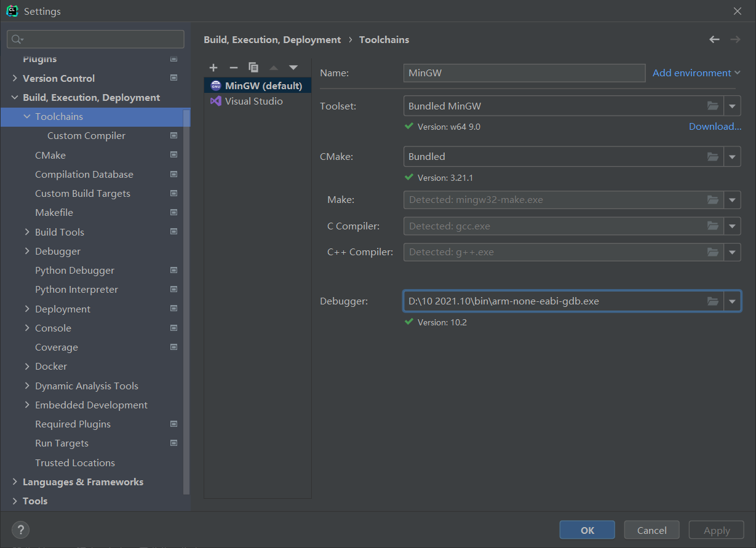Open the CMake dropdown arrow
Image resolution: width=756 pixels, height=548 pixels.
732,156
